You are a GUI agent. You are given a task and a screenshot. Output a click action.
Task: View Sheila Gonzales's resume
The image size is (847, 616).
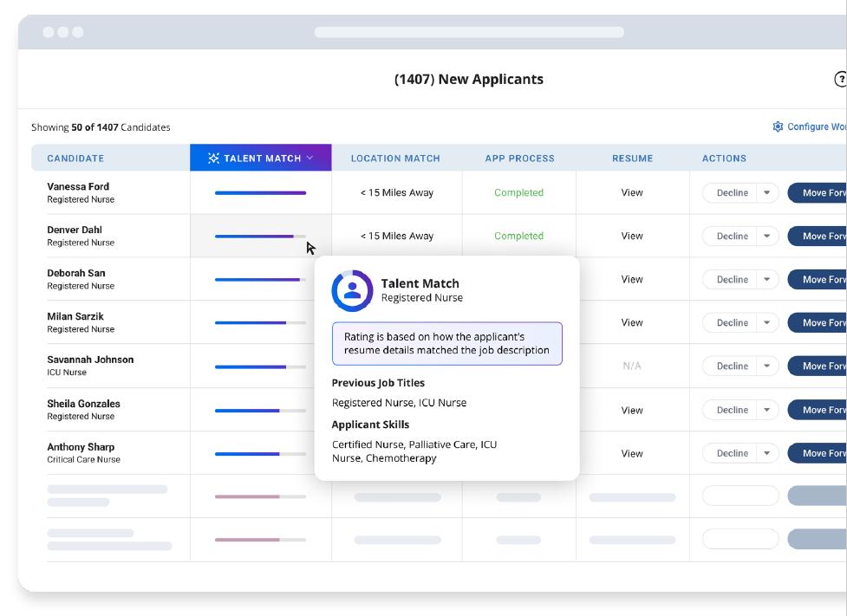pyautogui.click(x=632, y=411)
